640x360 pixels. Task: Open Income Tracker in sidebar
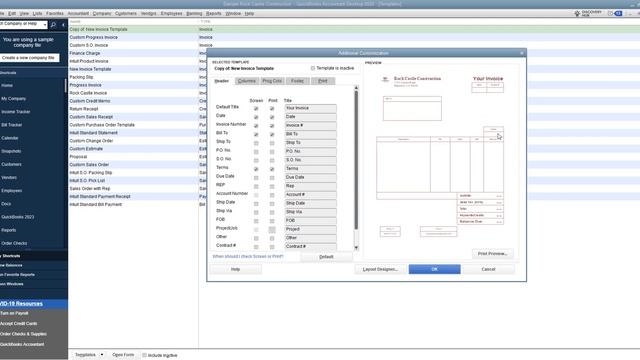click(16, 112)
